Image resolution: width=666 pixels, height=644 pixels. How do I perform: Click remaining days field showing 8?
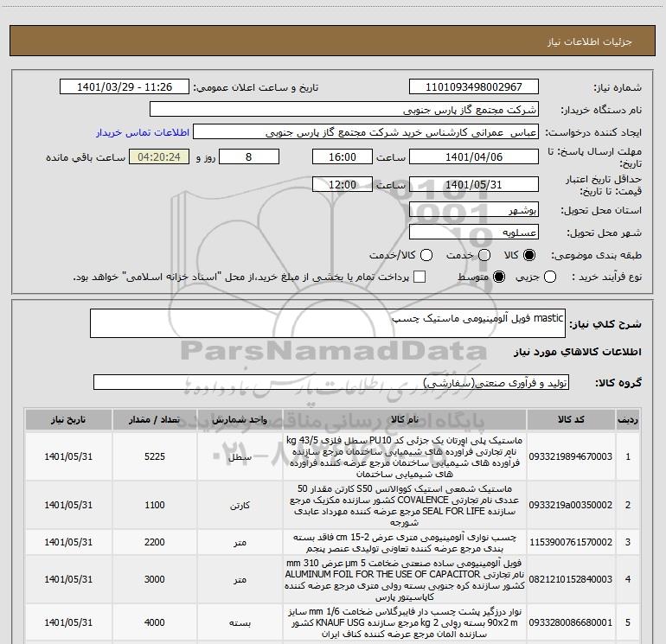(x=249, y=156)
